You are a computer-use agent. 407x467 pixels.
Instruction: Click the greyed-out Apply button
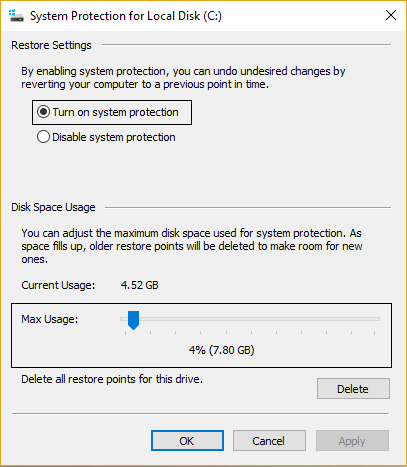[x=352, y=441]
